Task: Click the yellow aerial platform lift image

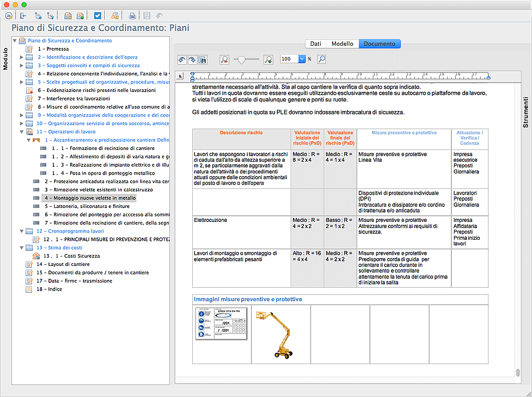Action: click(275, 335)
